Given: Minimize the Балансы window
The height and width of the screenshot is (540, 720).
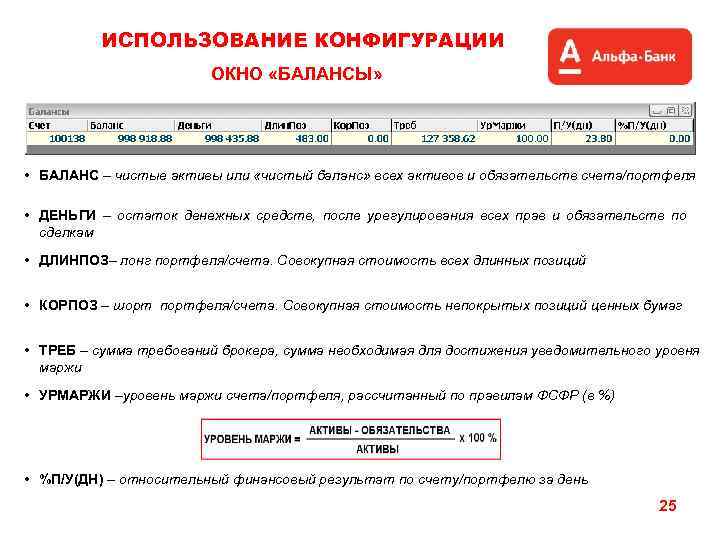Looking at the screenshot, I should [x=657, y=111].
